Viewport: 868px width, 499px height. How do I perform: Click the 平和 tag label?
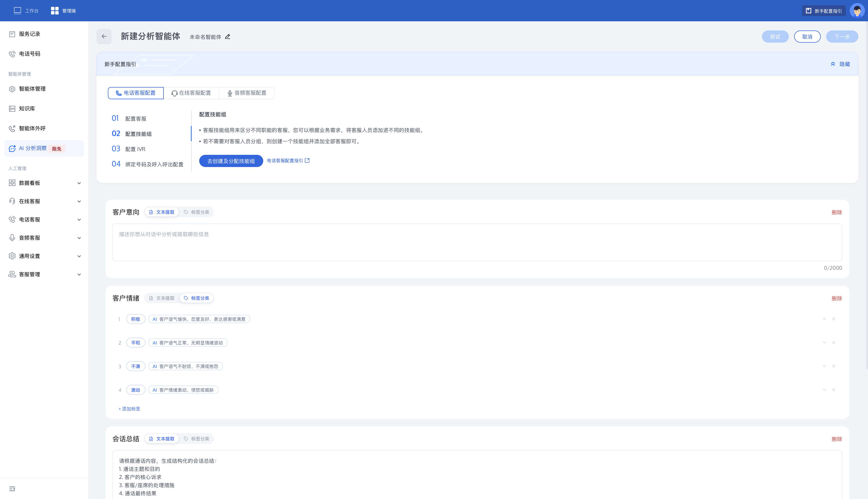(136, 343)
